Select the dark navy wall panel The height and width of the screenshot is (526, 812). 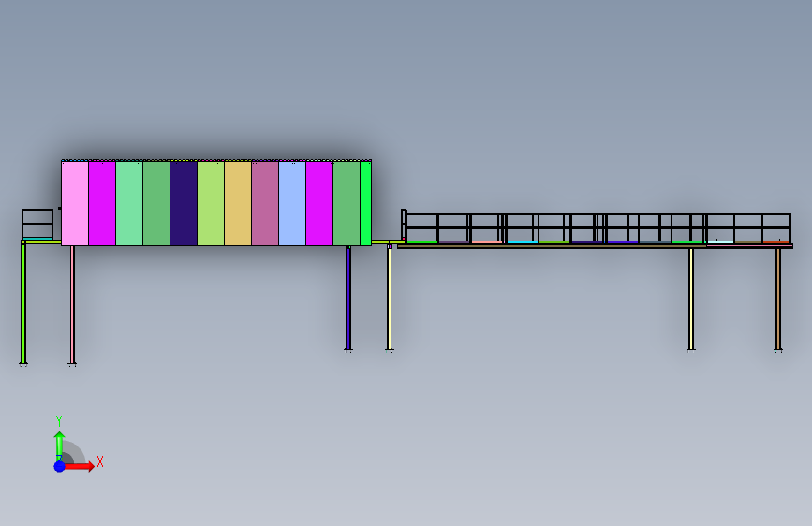[x=184, y=203]
